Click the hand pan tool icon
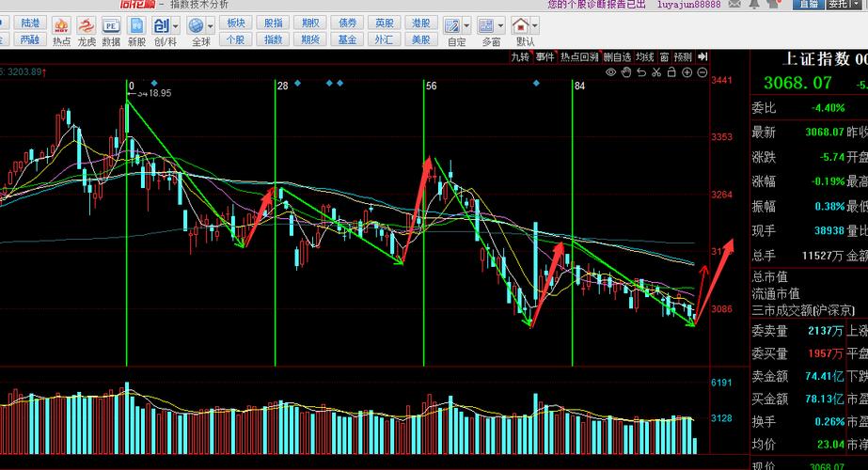The width and height of the screenshot is (868, 470). (626, 71)
